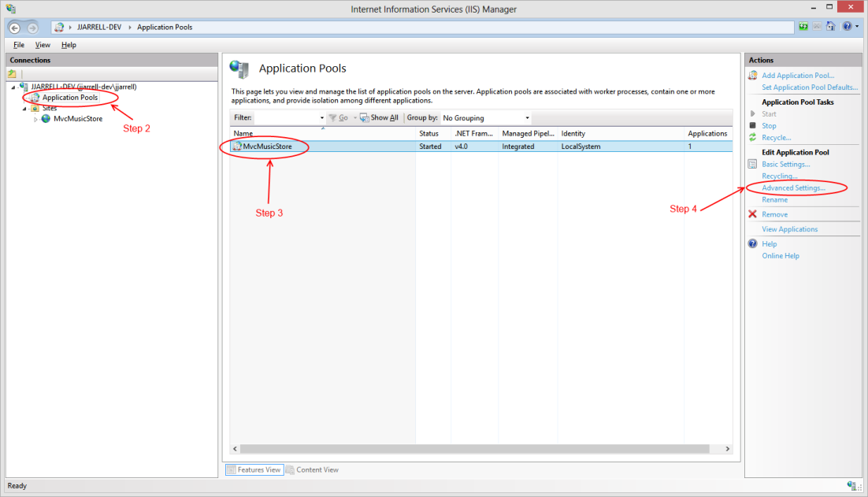The image size is (868, 497).
Task: Click the JJARRELL-DEV server icon in the tree
Action: (24, 87)
